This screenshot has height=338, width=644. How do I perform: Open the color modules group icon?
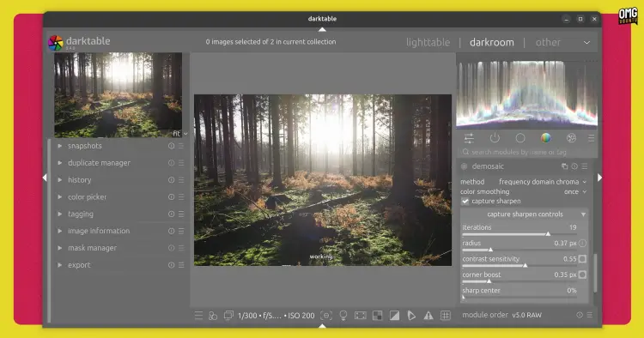pos(546,138)
